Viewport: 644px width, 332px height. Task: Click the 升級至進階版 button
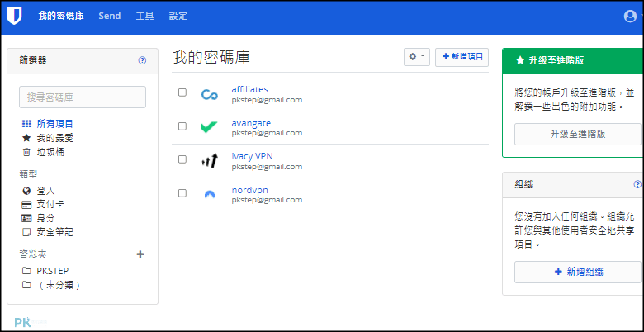[578, 134]
